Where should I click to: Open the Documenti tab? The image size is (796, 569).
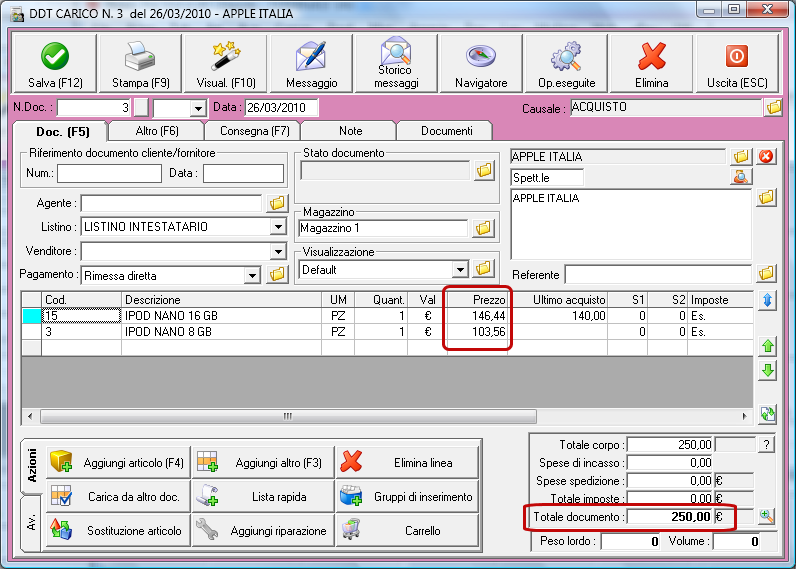[446, 131]
